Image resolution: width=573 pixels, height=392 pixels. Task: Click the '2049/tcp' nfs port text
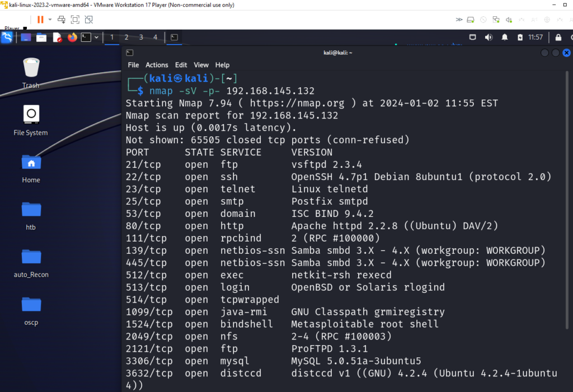pyautogui.click(x=149, y=337)
